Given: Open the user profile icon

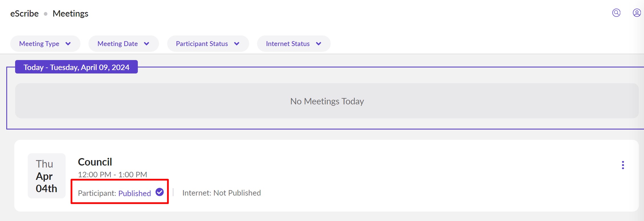Looking at the screenshot, I should tap(637, 13).
